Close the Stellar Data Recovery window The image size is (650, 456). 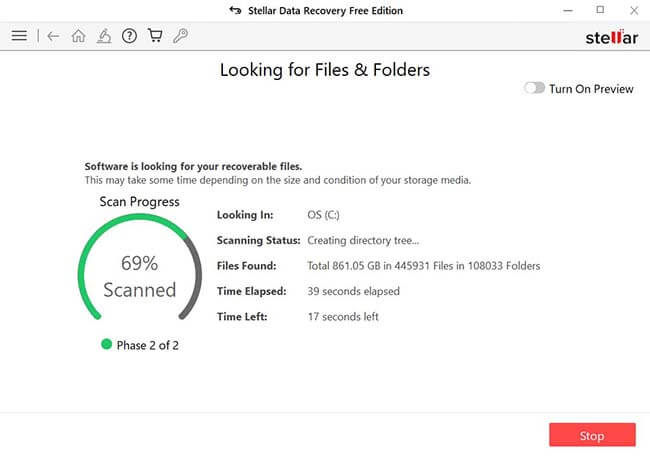(634, 10)
